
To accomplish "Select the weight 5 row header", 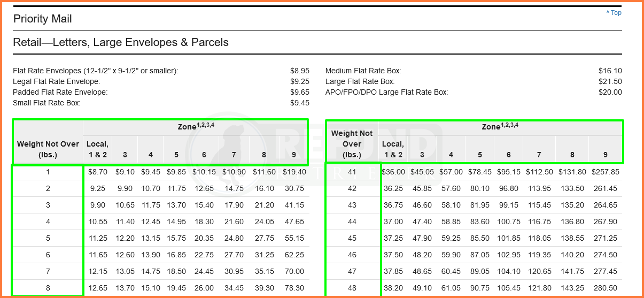I will click(x=48, y=238).
